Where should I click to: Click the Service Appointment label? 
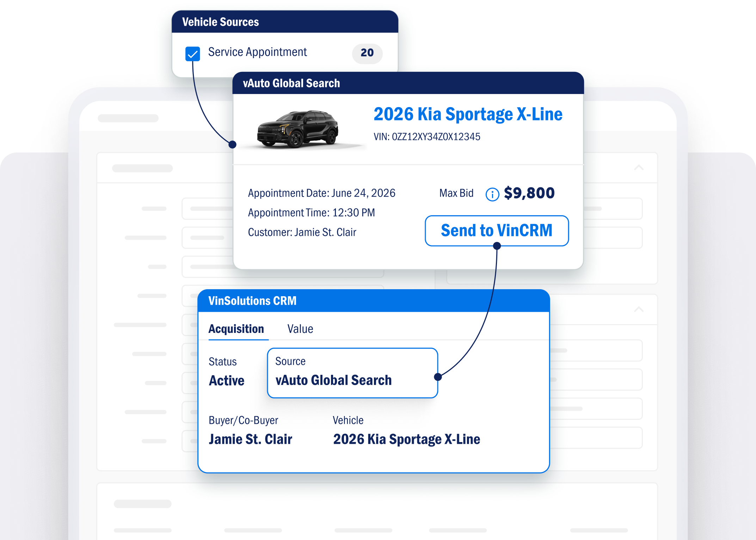[257, 52]
